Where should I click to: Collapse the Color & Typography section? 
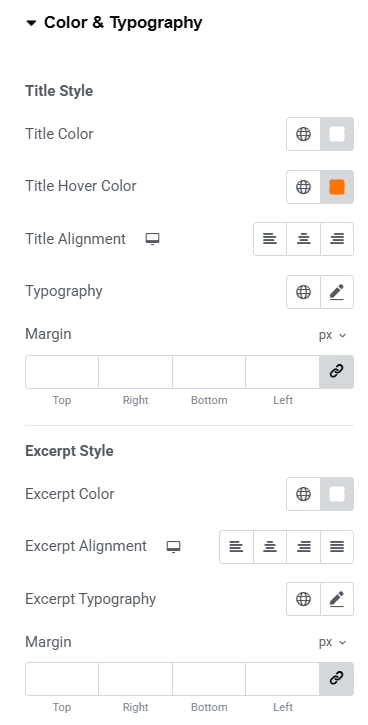coord(31,23)
